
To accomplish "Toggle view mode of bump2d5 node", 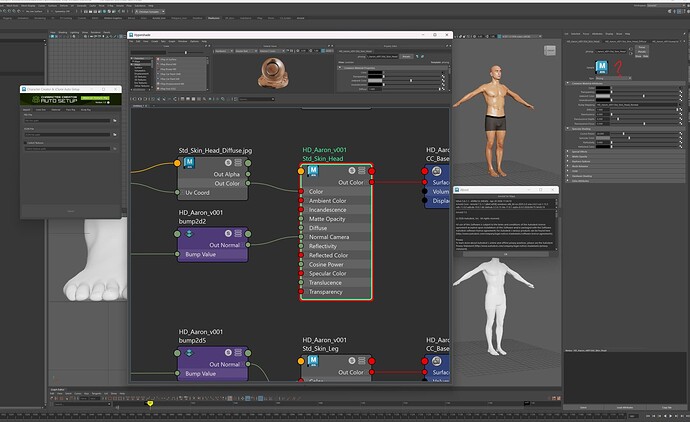I will click(x=238, y=352).
